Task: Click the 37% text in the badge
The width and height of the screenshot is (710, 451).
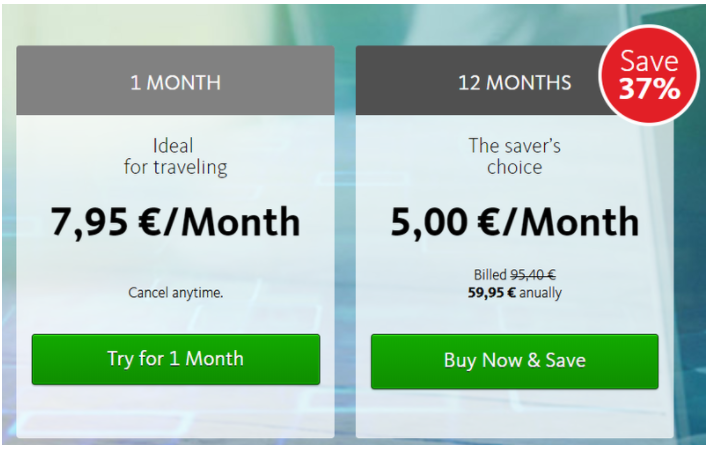Action: click(649, 89)
